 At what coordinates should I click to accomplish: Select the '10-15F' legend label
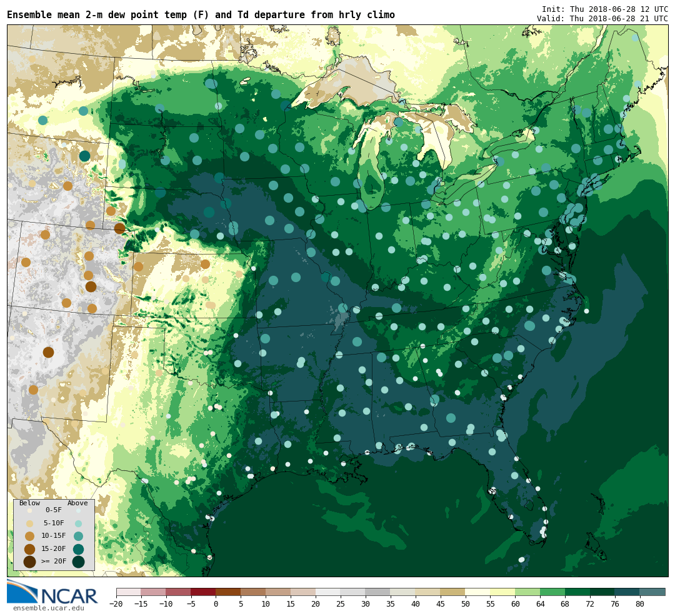(54, 536)
